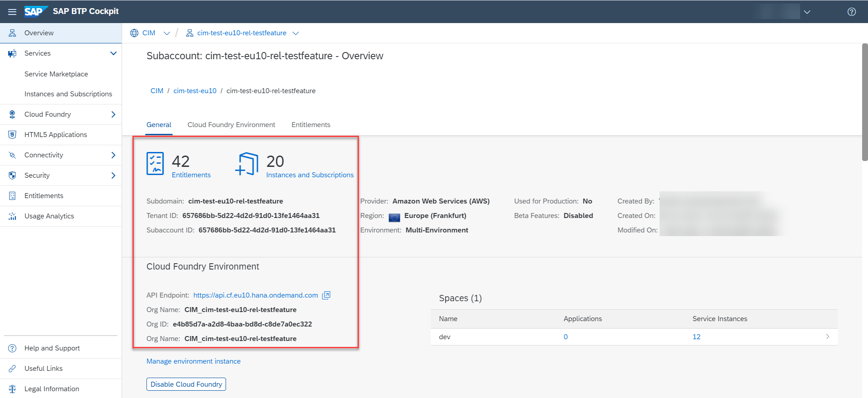Open the CIM global account dropdown
This screenshot has width=868, height=398.
pos(167,33)
